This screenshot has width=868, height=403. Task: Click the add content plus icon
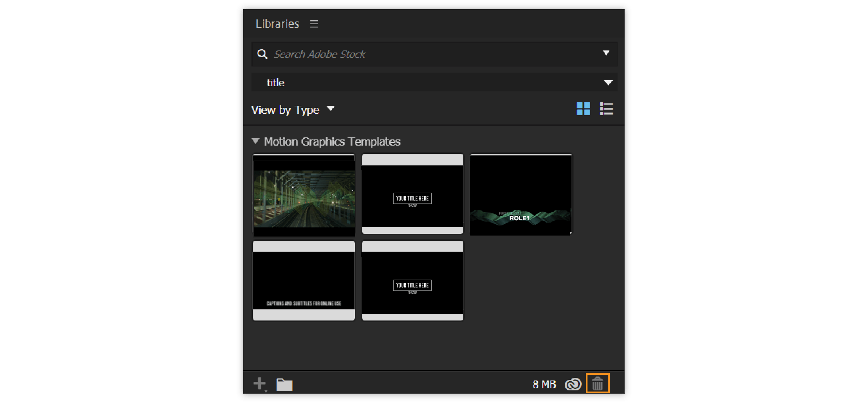[259, 384]
